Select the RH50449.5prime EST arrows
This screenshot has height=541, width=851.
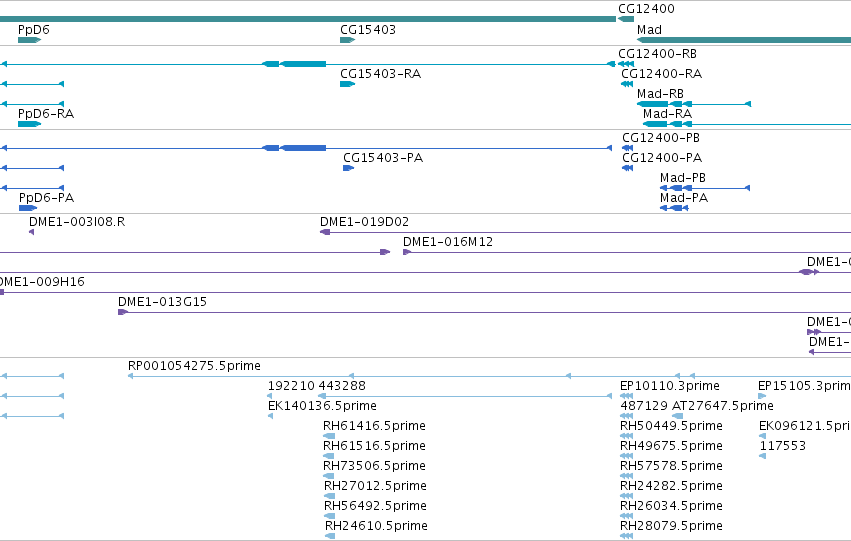627,436
